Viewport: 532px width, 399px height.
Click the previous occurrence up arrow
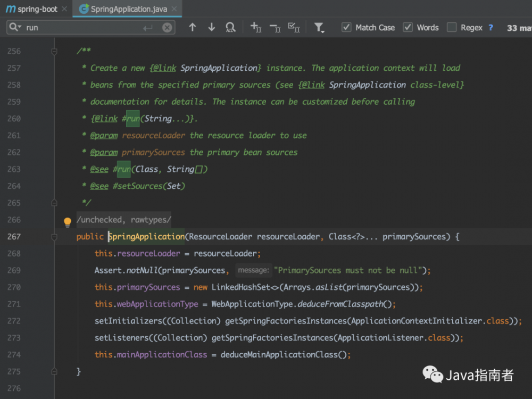point(193,27)
